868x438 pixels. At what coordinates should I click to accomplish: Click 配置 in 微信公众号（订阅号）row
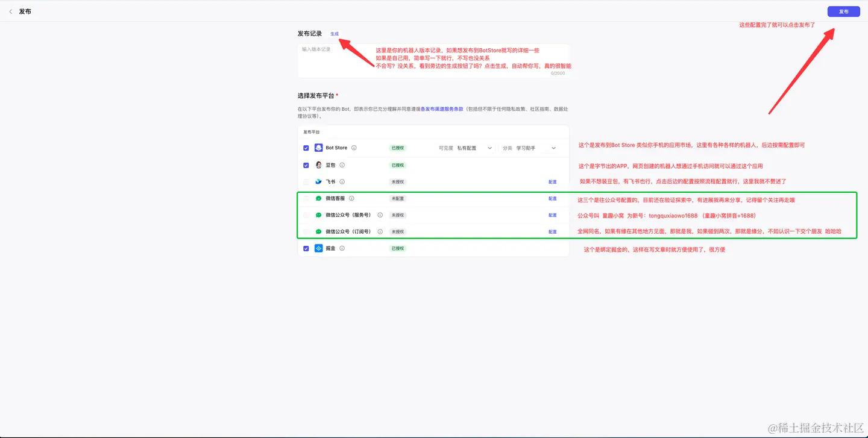click(x=553, y=231)
